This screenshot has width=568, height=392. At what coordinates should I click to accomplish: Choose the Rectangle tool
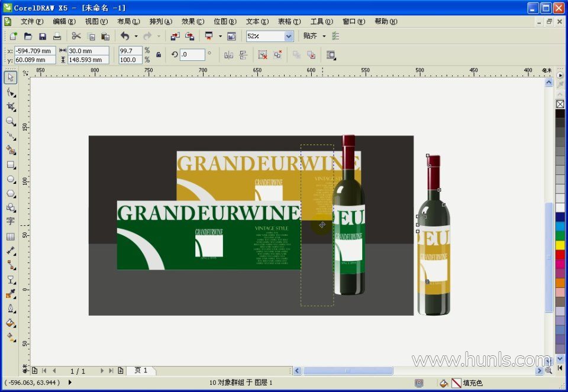(11, 165)
